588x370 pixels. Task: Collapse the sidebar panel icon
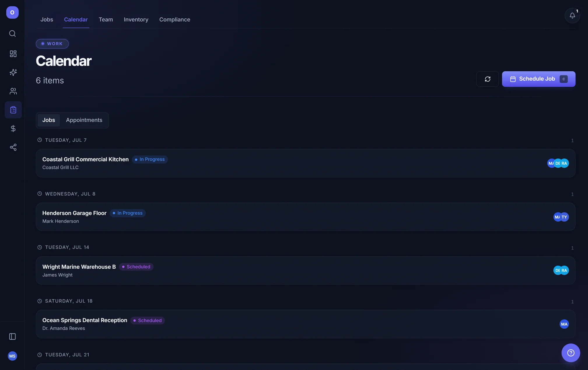coord(12,336)
